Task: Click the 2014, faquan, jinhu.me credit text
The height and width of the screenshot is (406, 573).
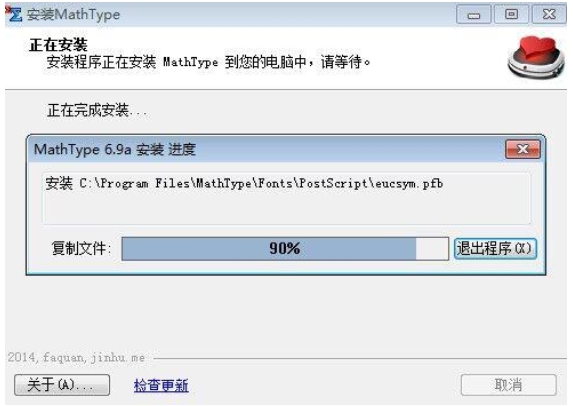Action: (x=76, y=357)
